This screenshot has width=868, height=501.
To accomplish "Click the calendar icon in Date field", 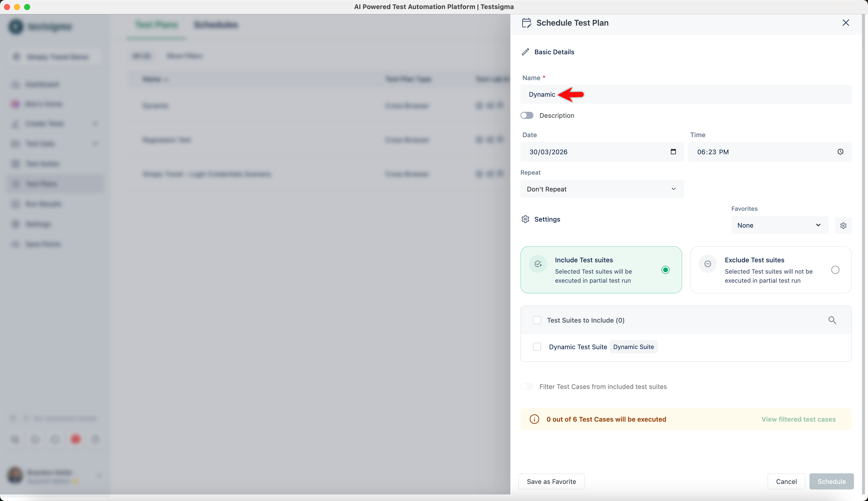I will [673, 152].
